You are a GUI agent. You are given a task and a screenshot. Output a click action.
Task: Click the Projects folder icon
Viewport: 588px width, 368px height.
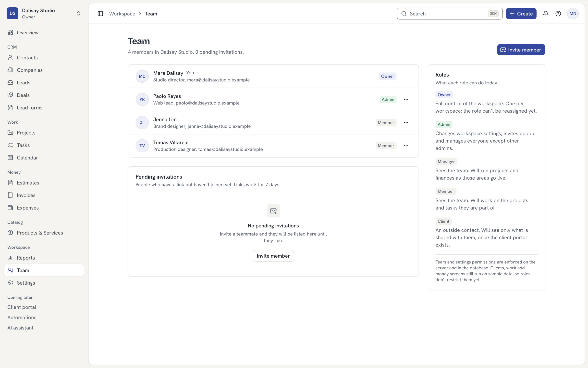click(10, 133)
